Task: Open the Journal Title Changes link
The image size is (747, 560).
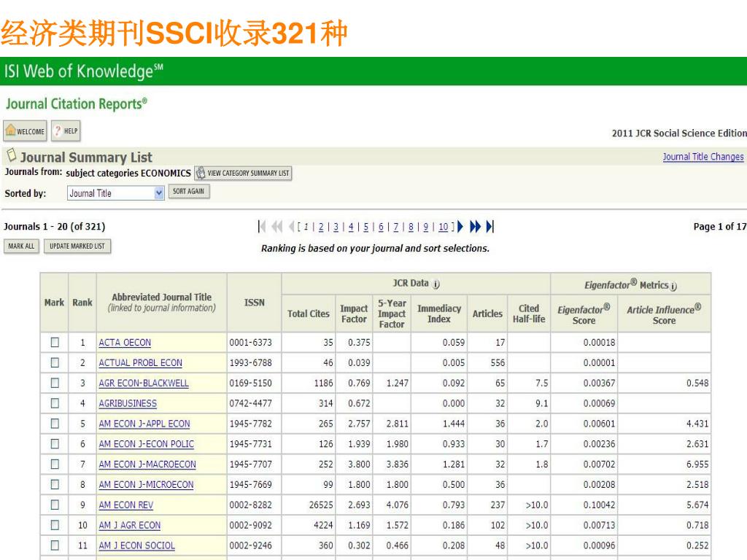Action: point(703,157)
